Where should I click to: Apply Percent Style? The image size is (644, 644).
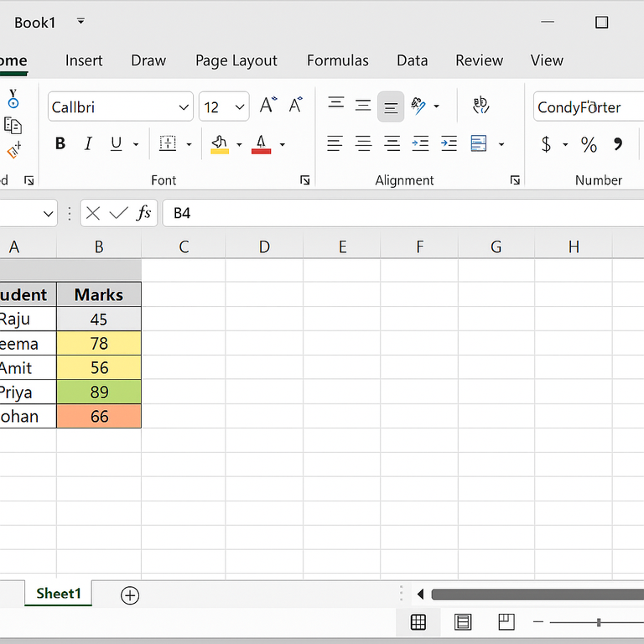pos(589,144)
